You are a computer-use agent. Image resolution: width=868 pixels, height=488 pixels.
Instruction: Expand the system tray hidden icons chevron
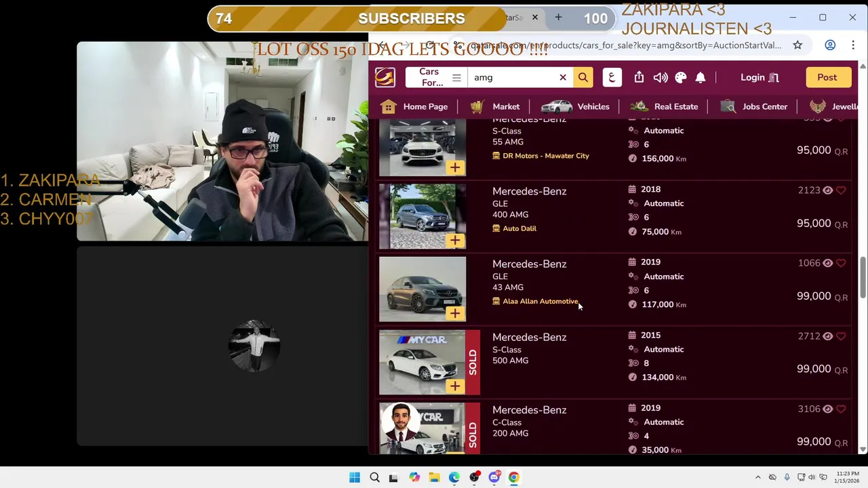(758, 477)
